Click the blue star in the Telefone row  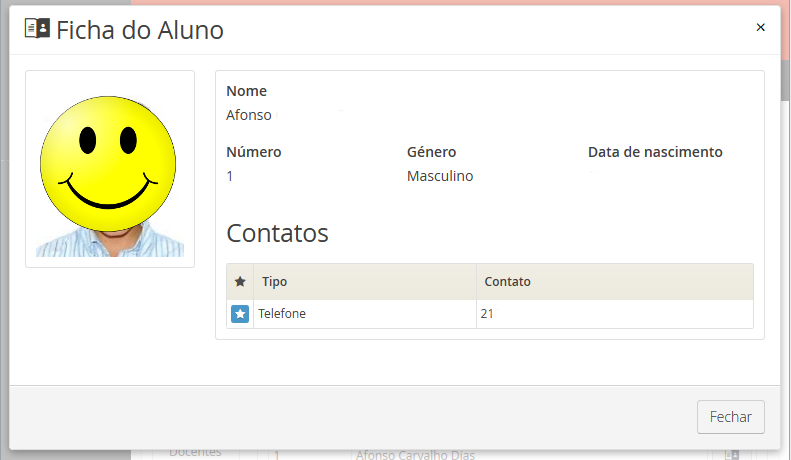(x=240, y=314)
